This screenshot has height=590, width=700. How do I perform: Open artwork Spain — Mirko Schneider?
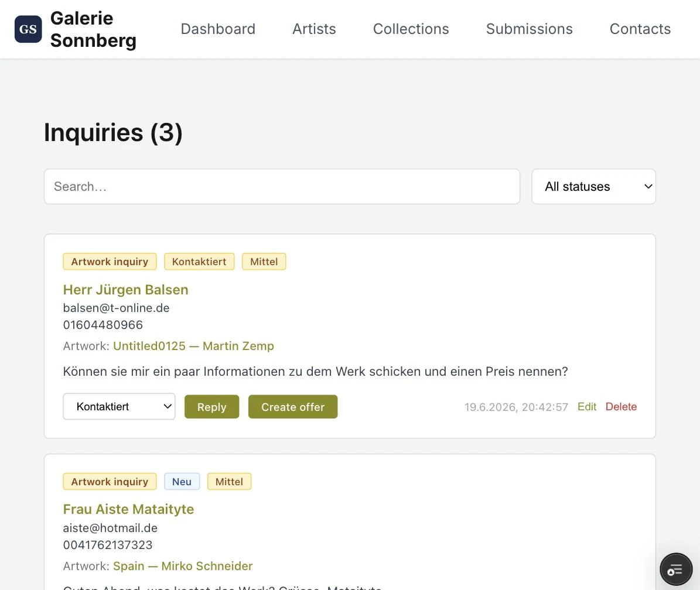click(183, 566)
